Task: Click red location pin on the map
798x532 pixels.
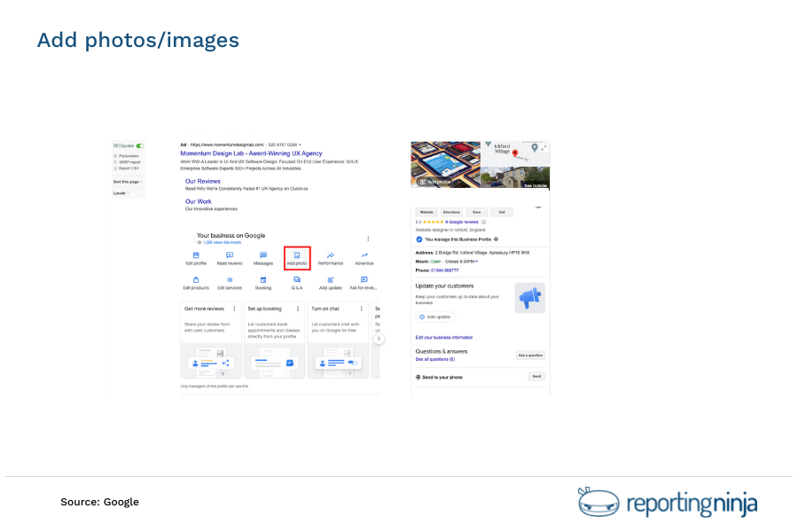Action: tap(515, 153)
